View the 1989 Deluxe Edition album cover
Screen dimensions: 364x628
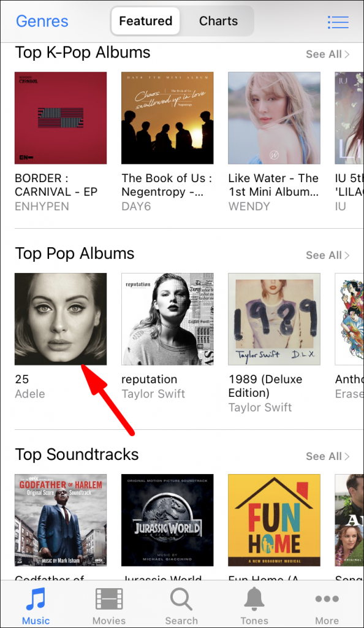274,318
